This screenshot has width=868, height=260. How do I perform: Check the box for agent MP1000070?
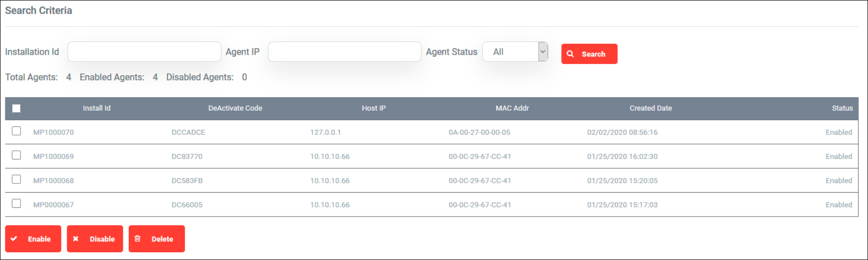point(17,131)
